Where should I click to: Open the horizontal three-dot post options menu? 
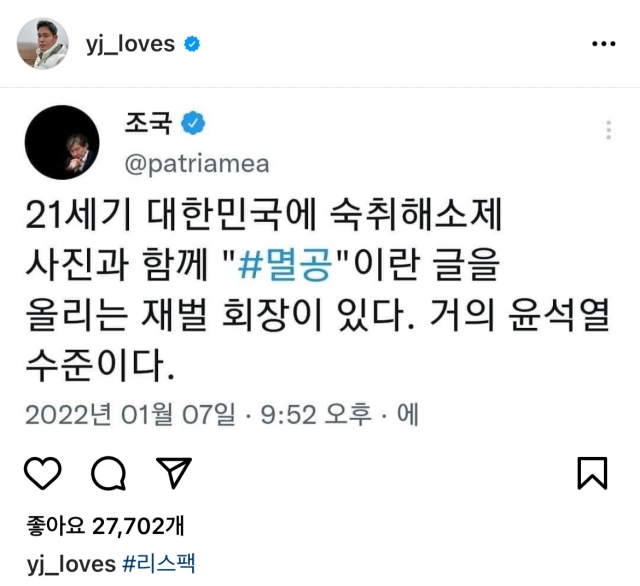click(604, 43)
